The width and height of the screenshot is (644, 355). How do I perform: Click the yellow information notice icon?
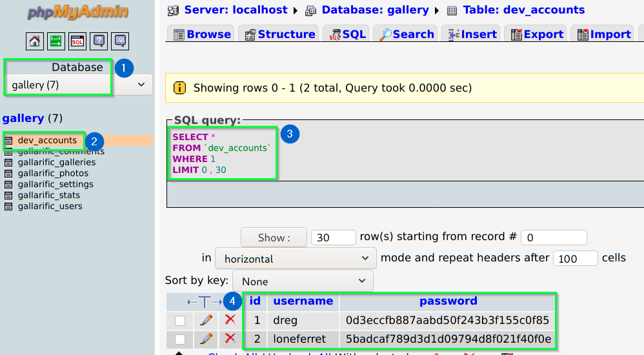point(179,88)
